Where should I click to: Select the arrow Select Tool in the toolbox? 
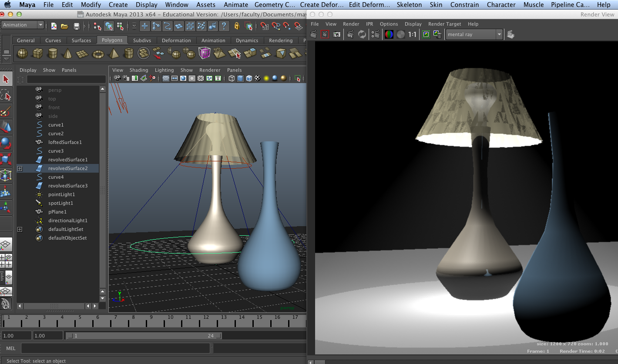[x=6, y=79]
